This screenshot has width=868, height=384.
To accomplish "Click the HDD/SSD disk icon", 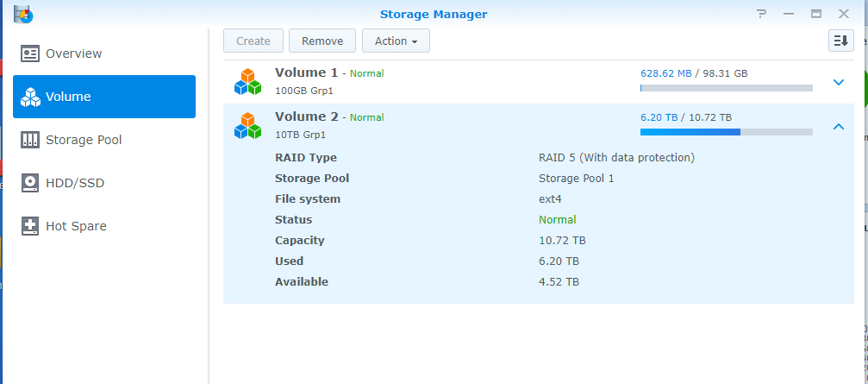I will 30,183.
